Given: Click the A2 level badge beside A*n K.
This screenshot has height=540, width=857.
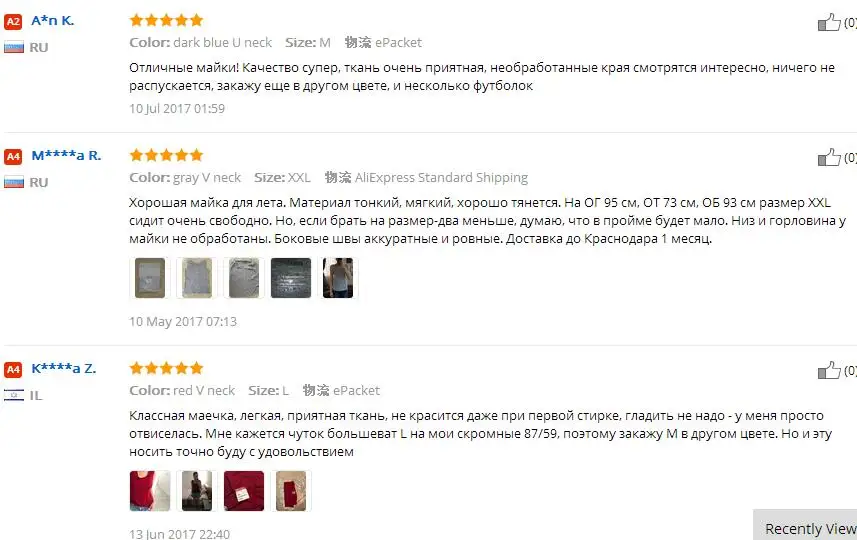Looking at the screenshot, I should pyautogui.click(x=13, y=22).
